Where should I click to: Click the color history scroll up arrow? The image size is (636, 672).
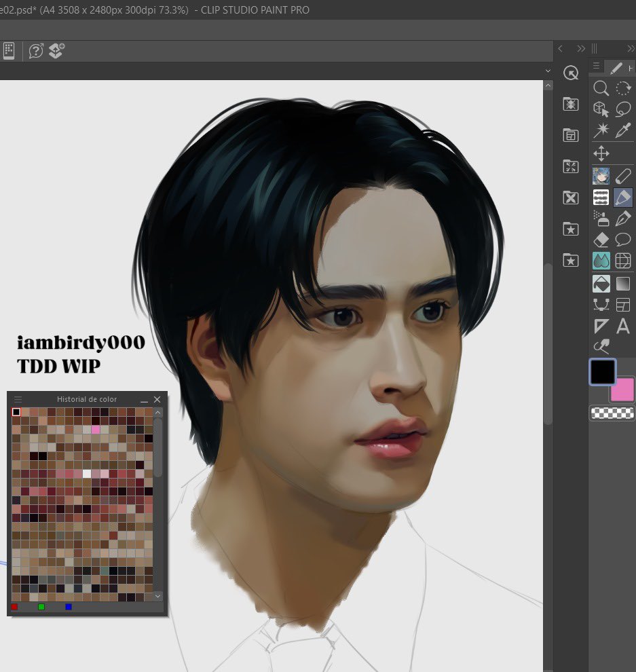click(x=157, y=413)
